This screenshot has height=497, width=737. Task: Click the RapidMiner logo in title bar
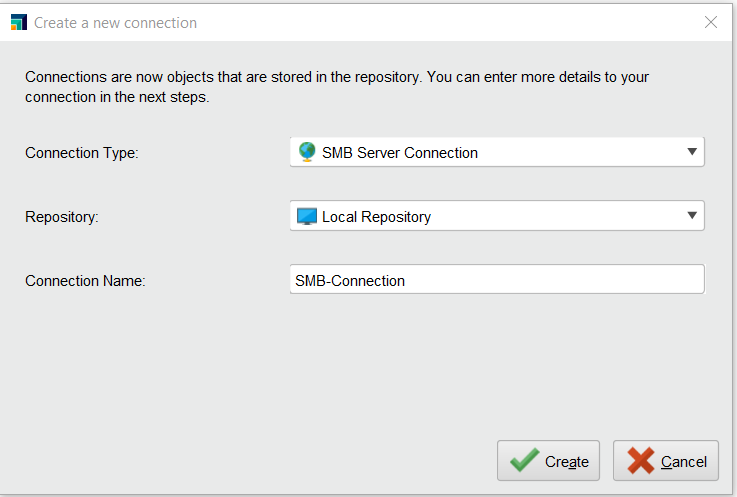18,22
